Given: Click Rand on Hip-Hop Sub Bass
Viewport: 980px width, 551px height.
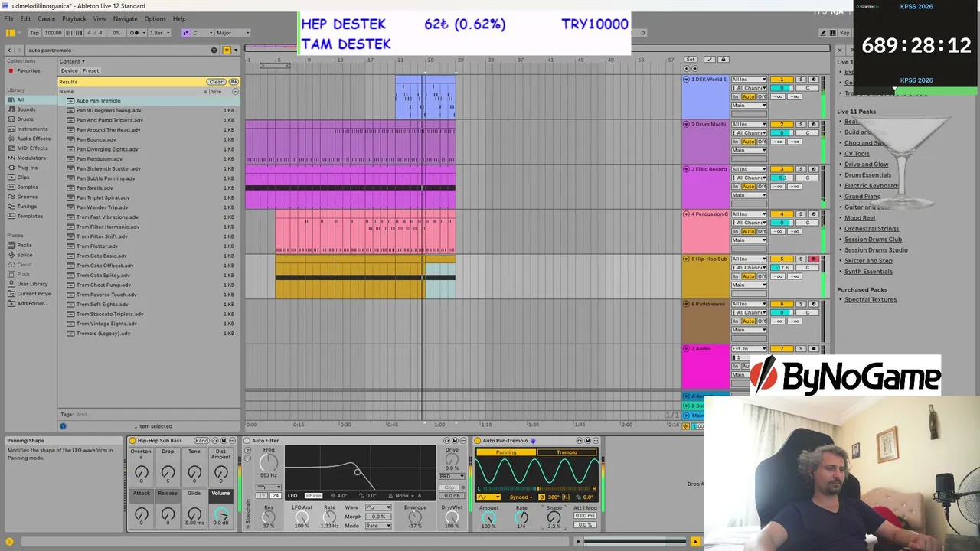Looking at the screenshot, I should coord(201,441).
